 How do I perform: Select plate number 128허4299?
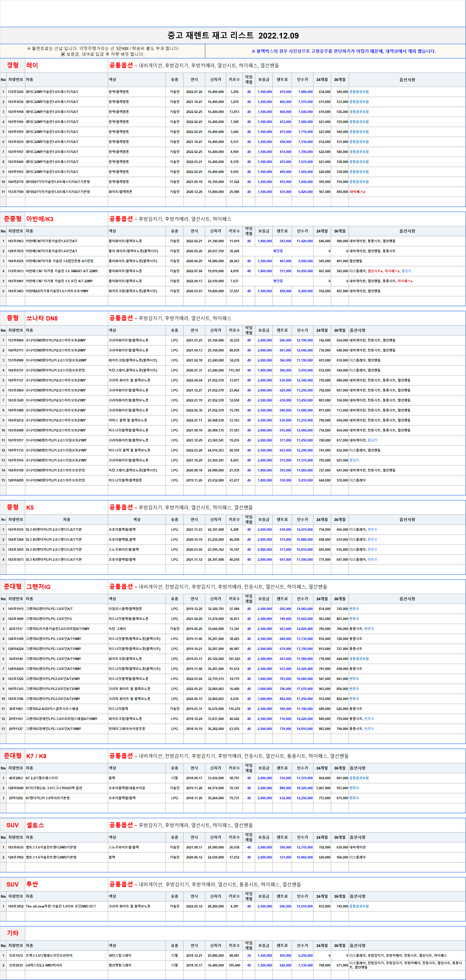pyautogui.click(x=15, y=480)
